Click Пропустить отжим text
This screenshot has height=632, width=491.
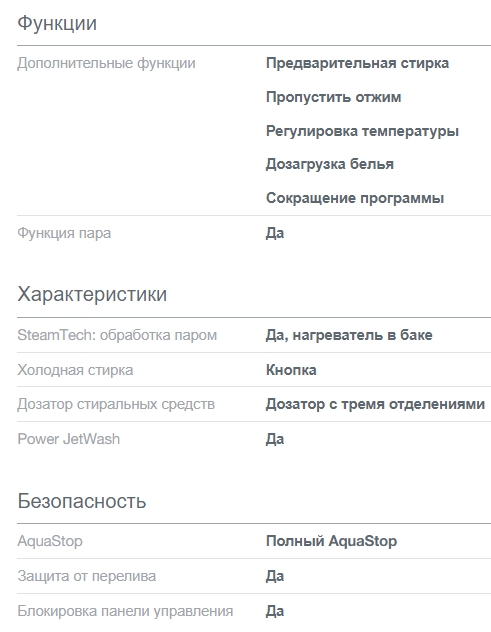coord(333,97)
